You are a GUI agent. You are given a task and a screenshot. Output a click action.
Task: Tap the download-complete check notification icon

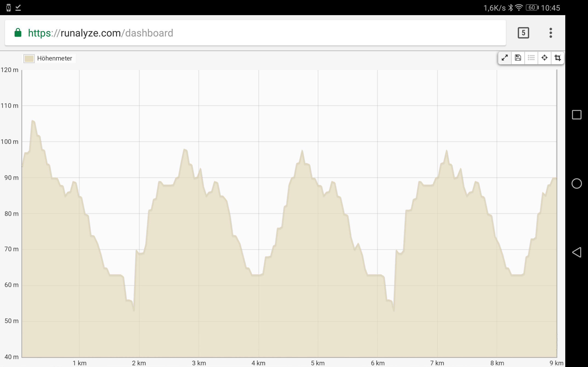coord(18,8)
